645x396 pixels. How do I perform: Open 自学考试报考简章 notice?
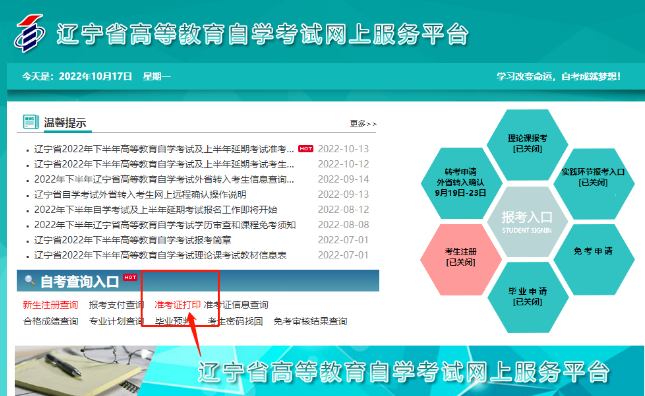click(x=132, y=240)
